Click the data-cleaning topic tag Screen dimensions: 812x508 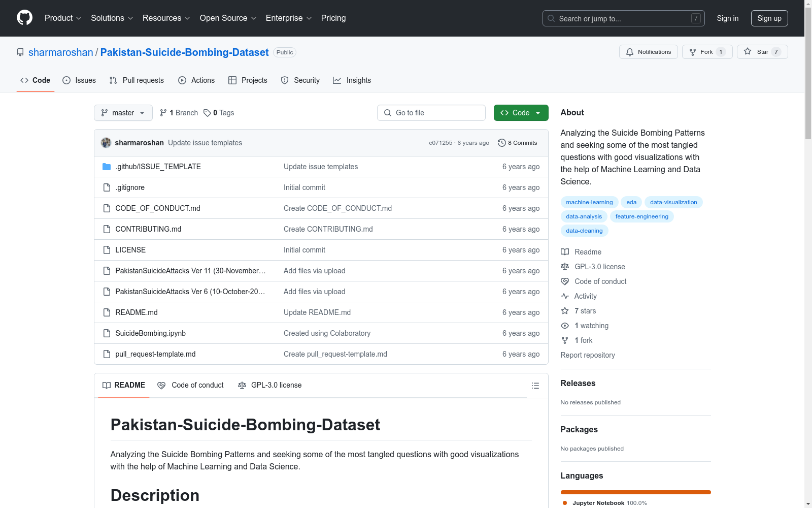[584, 231]
